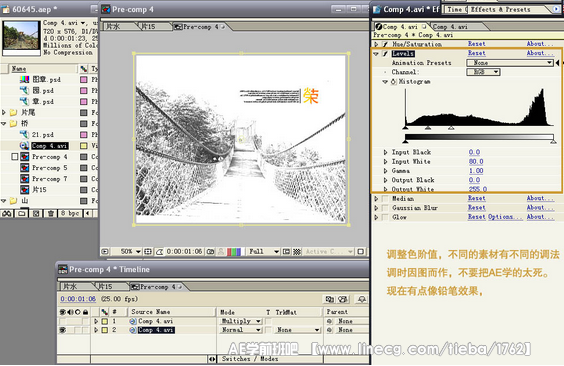Enable the Gaussian Blur effect checkbox

tap(385, 208)
